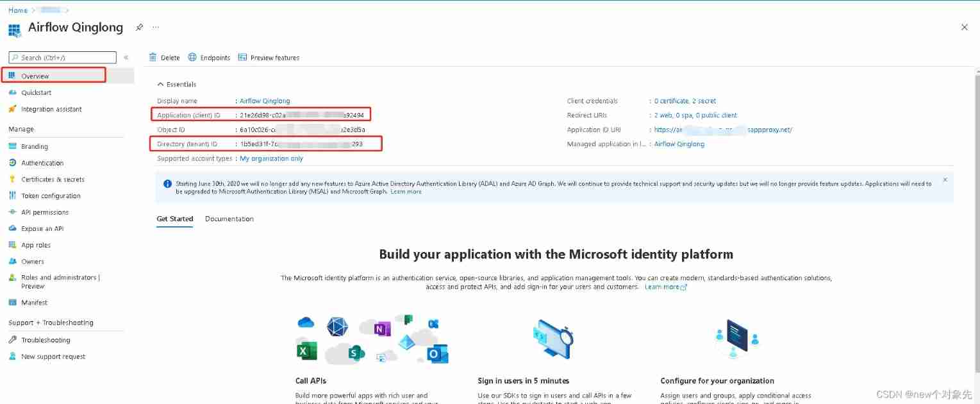The width and height of the screenshot is (980, 404).
Task: Click the Certificates & secrets key icon
Action: (12, 180)
